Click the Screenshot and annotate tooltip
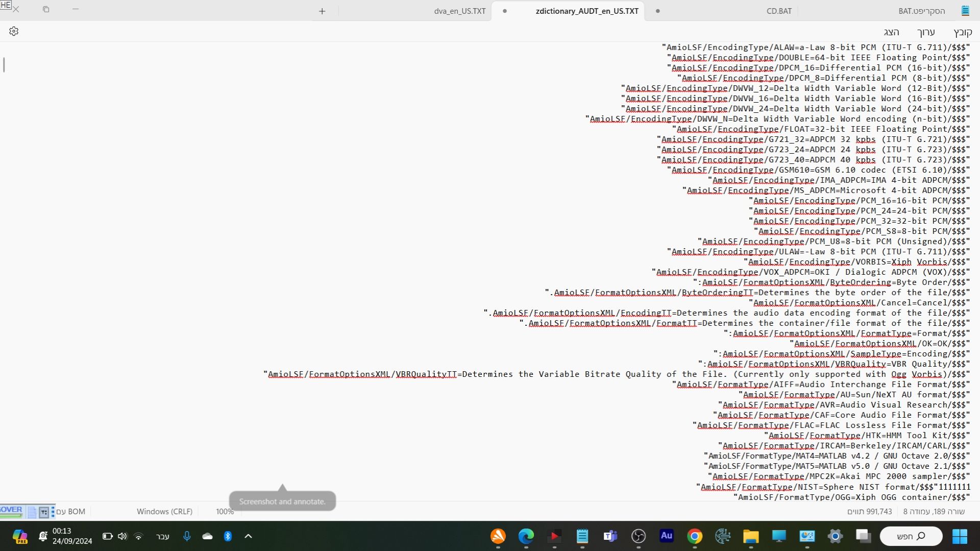 282,501
